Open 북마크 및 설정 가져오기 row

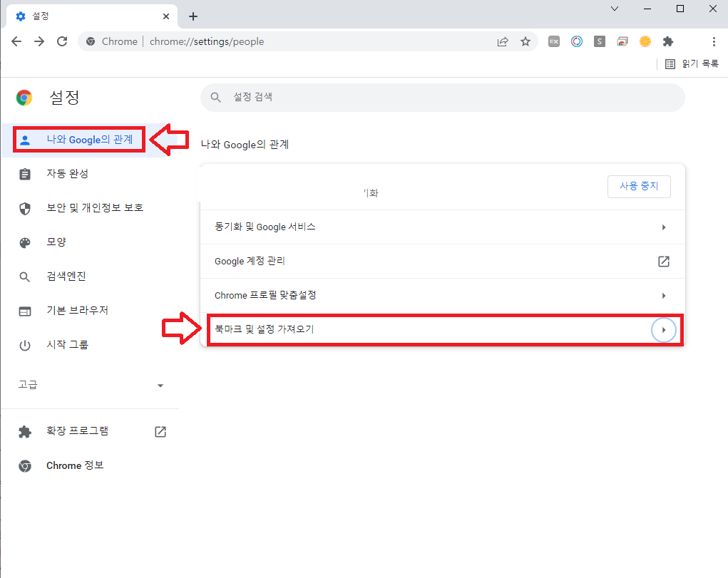click(x=443, y=329)
